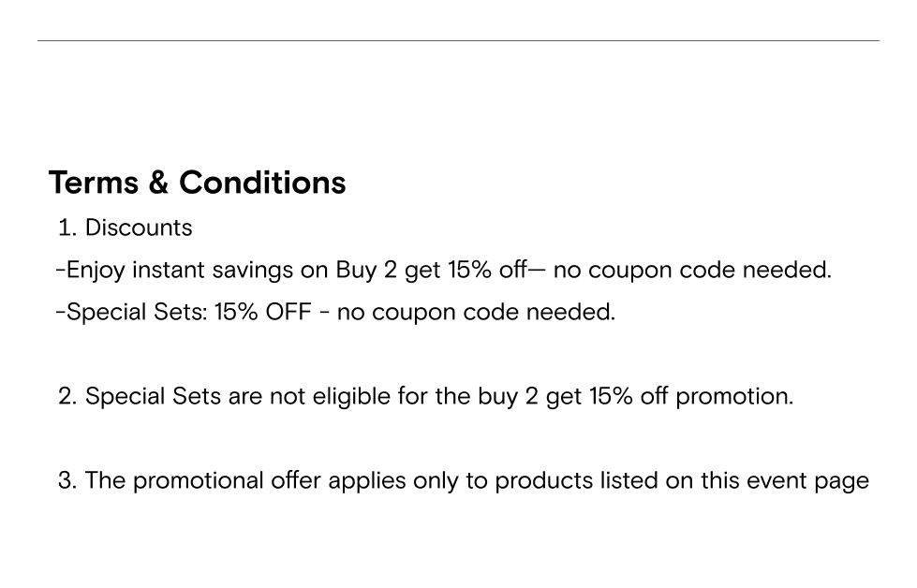
Task: Click the horizontal divider line above the terms
Action: coord(458,40)
